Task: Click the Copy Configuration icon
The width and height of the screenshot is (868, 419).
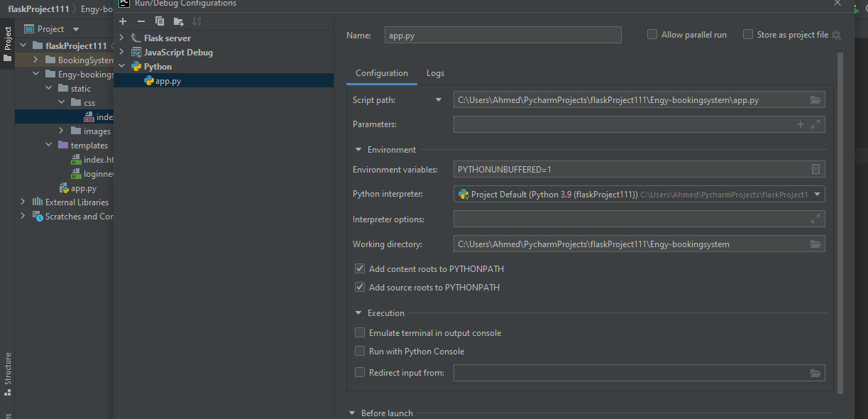Action: [160, 21]
